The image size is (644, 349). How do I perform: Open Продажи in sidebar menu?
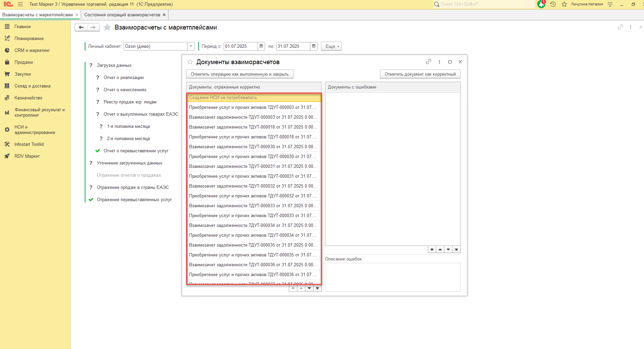coord(24,62)
